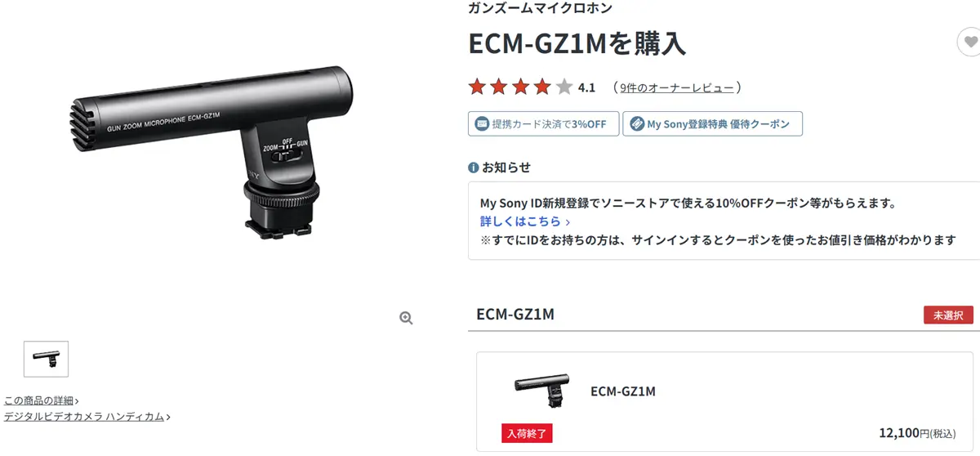Open the My Sony登録特典 優待クーポン button

click(x=712, y=124)
